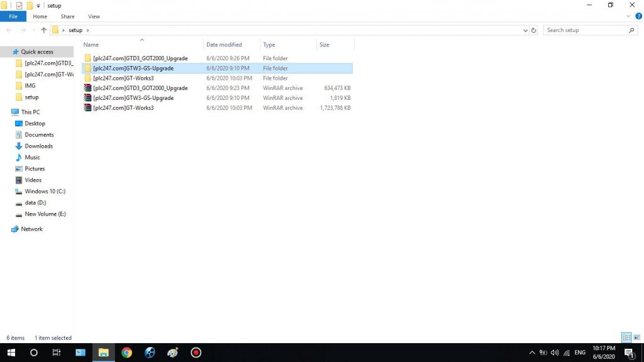This screenshot has width=644, height=362.
Task: Open Desktop in navigation pane
Action: 35,123
